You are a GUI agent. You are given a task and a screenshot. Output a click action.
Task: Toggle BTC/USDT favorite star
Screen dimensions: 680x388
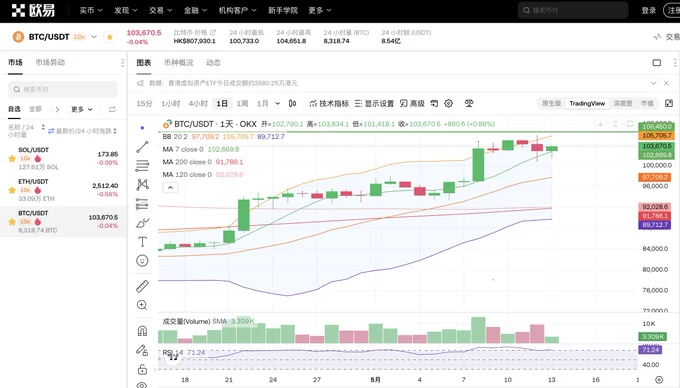[x=110, y=37]
